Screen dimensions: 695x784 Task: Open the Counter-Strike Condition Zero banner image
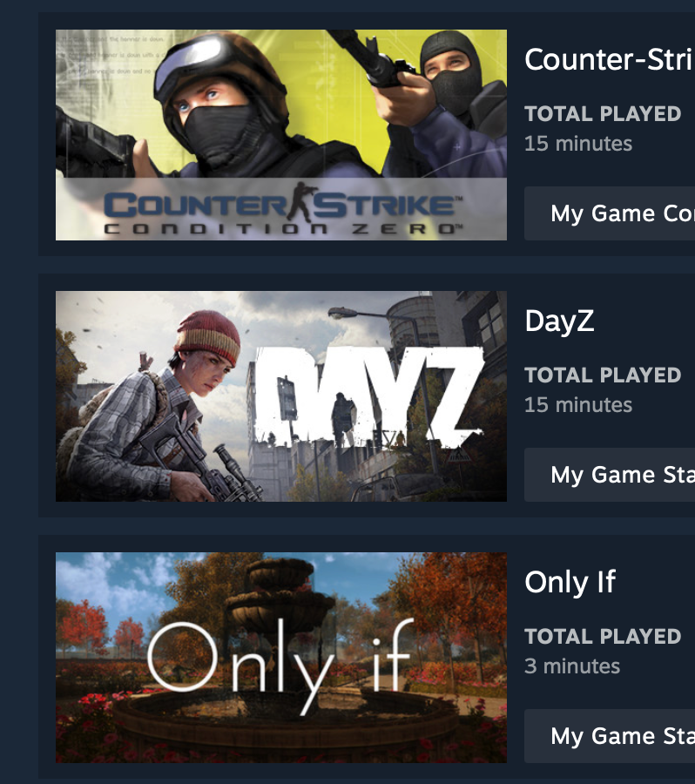pyautogui.click(x=281, y=135)
